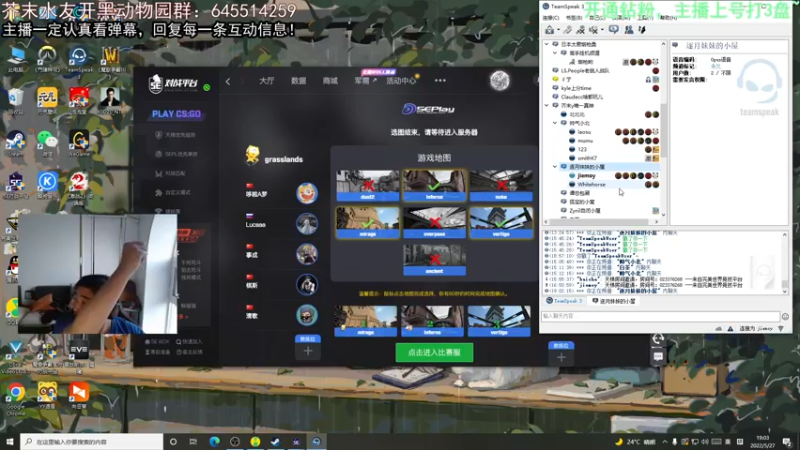Viewport: 800px width, 450px height.
Task: Toggle the away-status dropdown arrow in TeamSpeak toolbar
Action: click(x=603, y=30)
